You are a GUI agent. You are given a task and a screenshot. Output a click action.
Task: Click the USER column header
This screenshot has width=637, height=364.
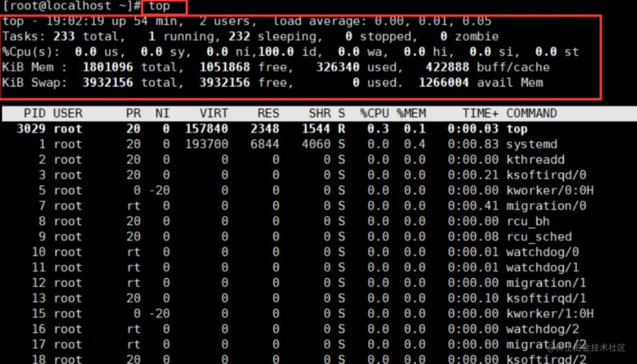[x=68, y=114]
